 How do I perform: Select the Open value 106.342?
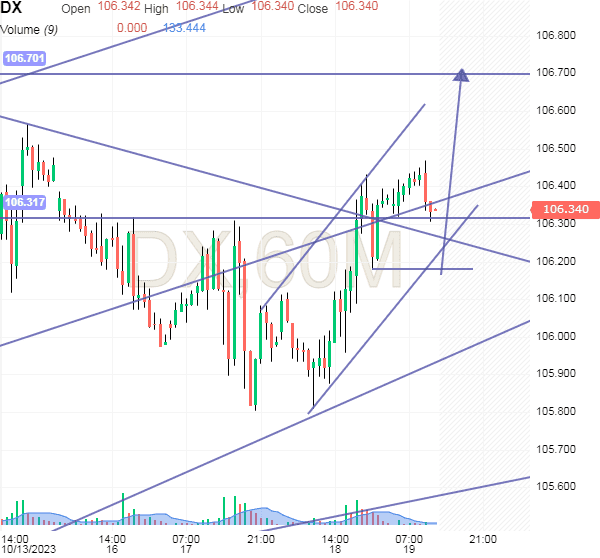click(x=119, y=6)
